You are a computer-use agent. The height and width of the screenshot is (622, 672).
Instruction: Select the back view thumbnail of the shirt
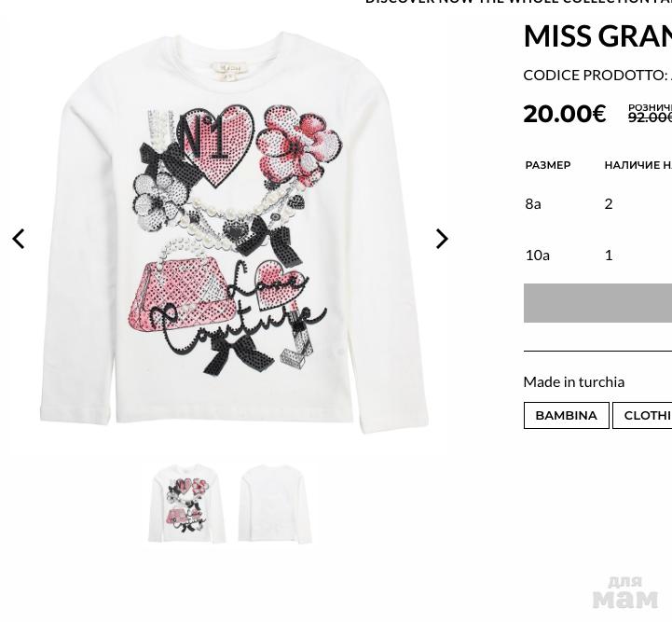point(275,504)
